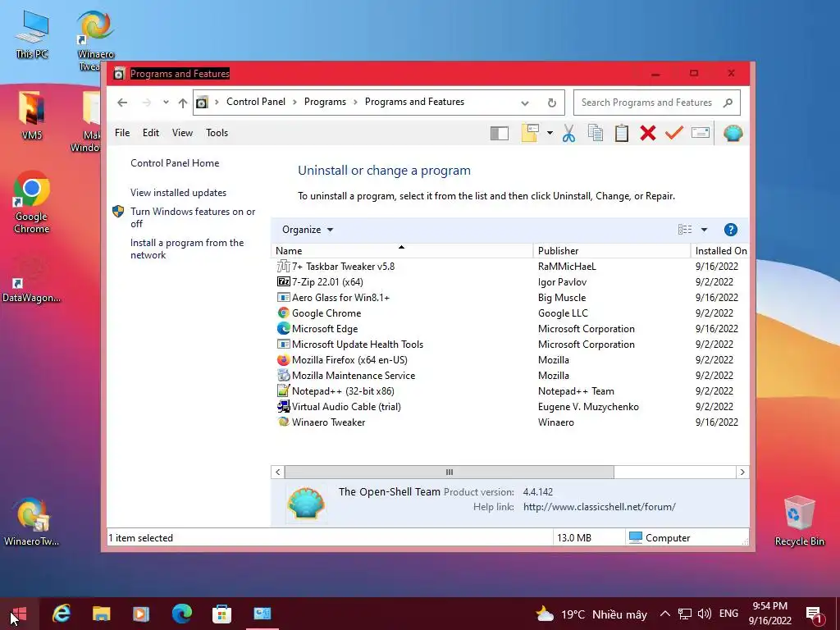This screenshot has height=630, width=840.
Task: Open the View menu
Action: (182, 133)
